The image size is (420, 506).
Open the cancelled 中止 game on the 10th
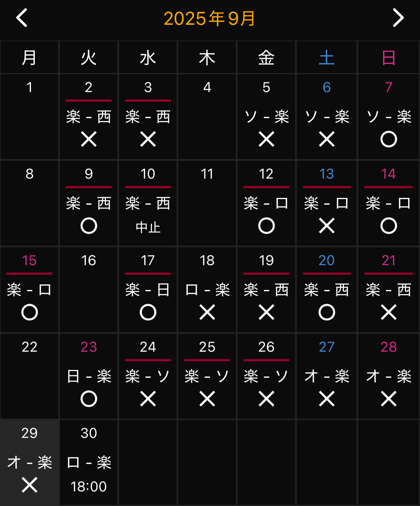tap(148, 227)
